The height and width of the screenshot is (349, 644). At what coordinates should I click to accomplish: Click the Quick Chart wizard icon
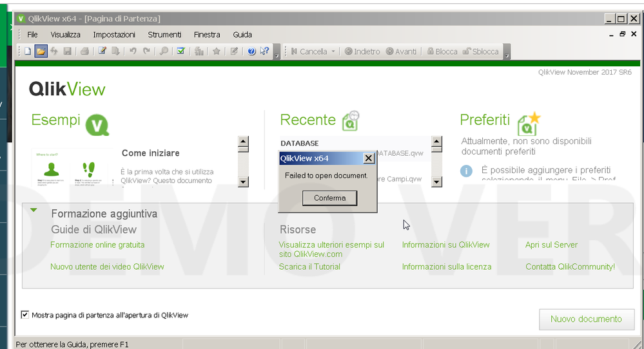[x=199, y=52]
